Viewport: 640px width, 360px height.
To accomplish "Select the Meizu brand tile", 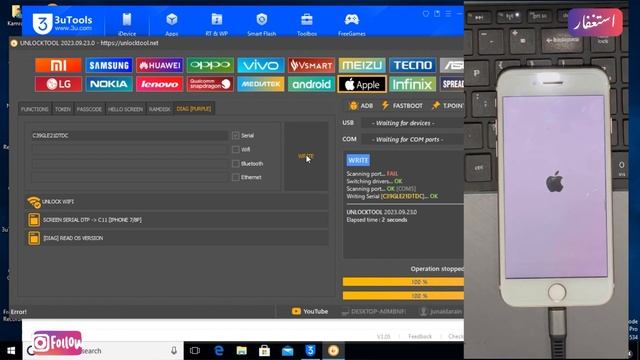I will 362,65.
